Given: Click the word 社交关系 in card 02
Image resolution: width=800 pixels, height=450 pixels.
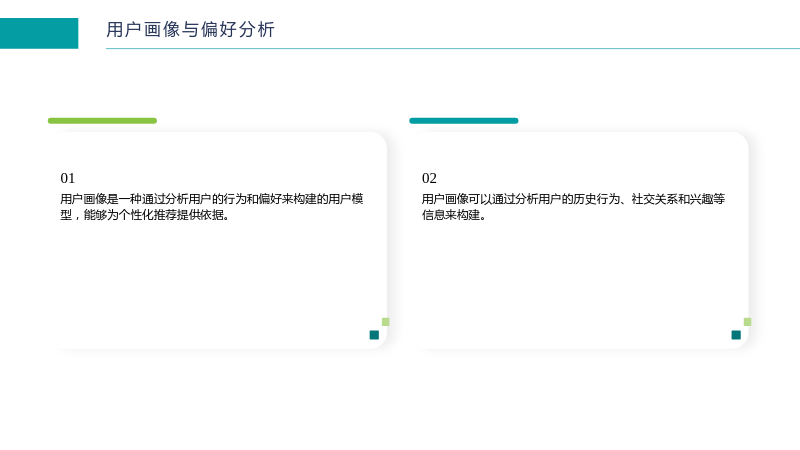Looking at the screenshot, I should pos(654,199).
